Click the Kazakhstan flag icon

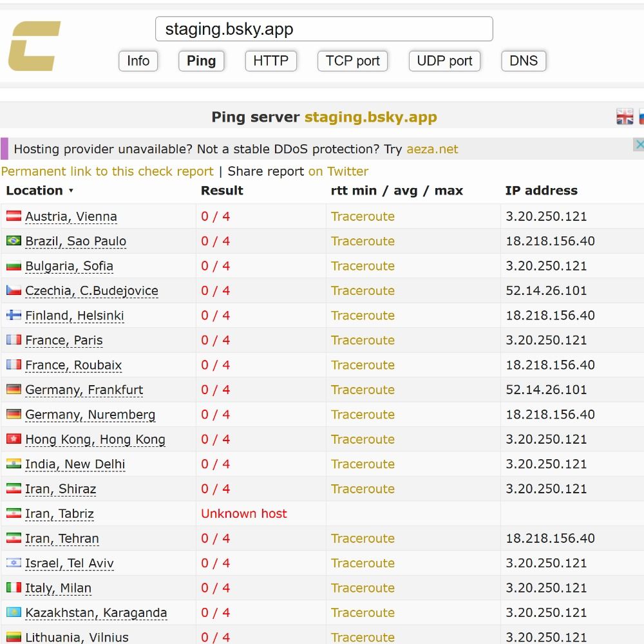click(x=14, y=612)
